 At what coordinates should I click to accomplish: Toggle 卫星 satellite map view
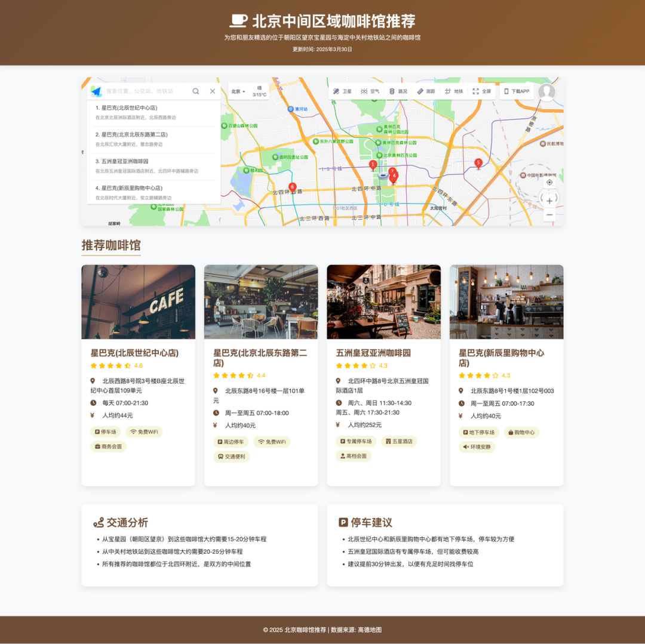342,91
